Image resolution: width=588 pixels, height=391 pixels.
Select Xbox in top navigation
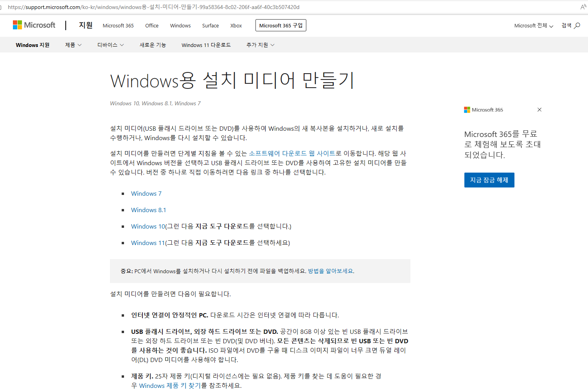tap(236, 25)
